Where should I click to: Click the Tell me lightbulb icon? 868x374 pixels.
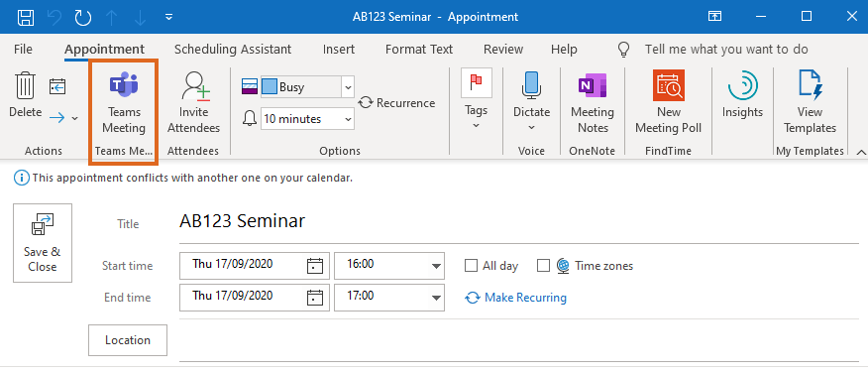click(624, 50)
